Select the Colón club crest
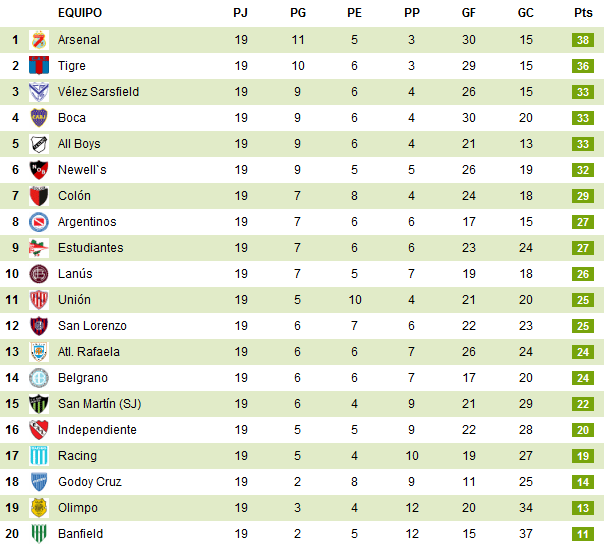This screenshot has width=604, height=557. (x=39, y=196)
